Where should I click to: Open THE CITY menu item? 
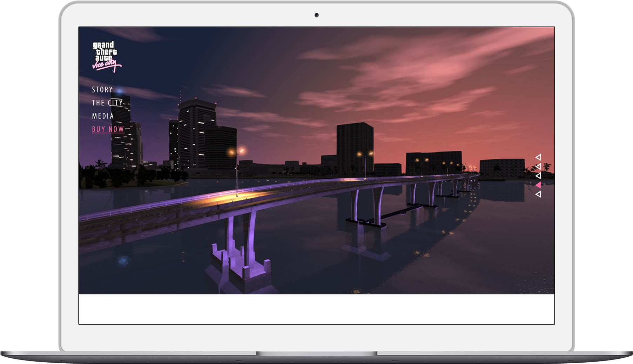click(x=107, y=103)
